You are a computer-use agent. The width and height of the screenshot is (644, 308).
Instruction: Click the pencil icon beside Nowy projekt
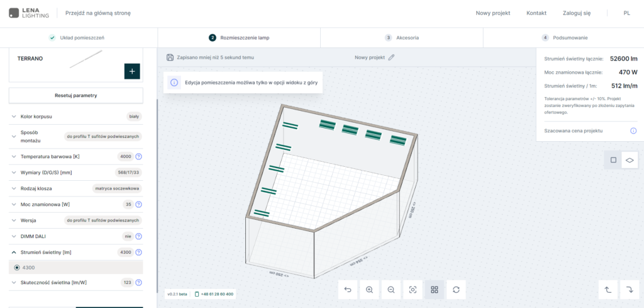(x=391, y=57)
